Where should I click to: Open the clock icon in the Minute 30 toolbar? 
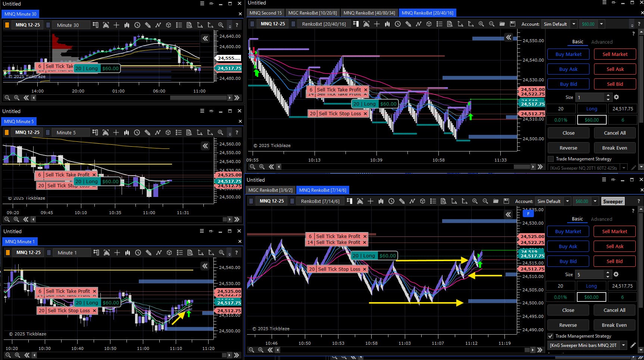tap(137, 25)
